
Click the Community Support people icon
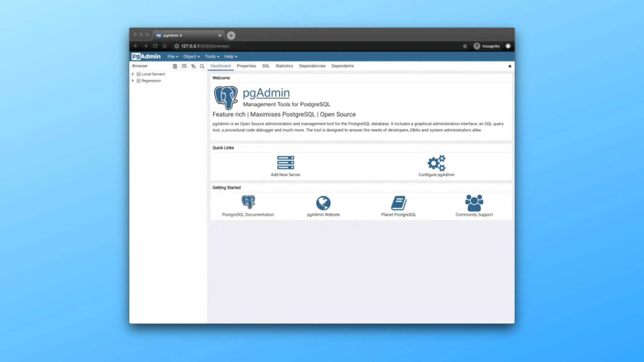[474, 203]
